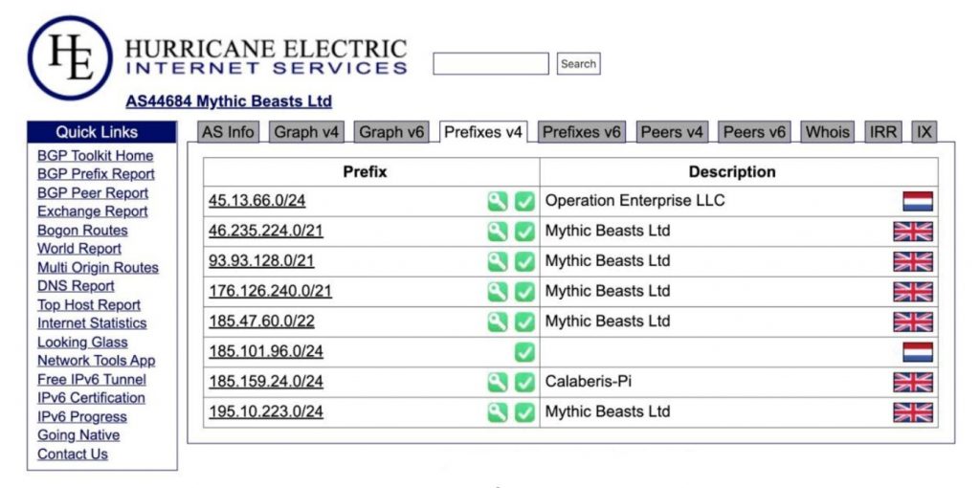Click key icon for 195.10.223.0/24
This screenshot has width=980, height=488.
[498, 411]
